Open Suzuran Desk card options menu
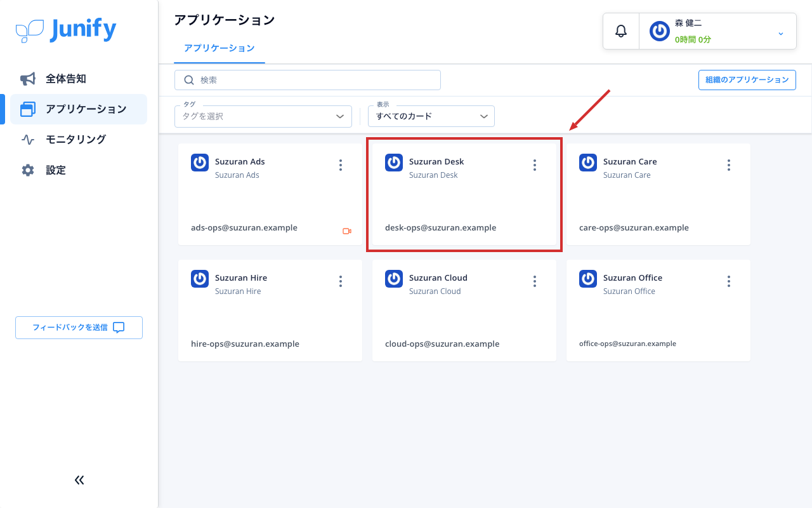Image resolution: width=812 pixels, height=508 pixels. click(535, 165)
